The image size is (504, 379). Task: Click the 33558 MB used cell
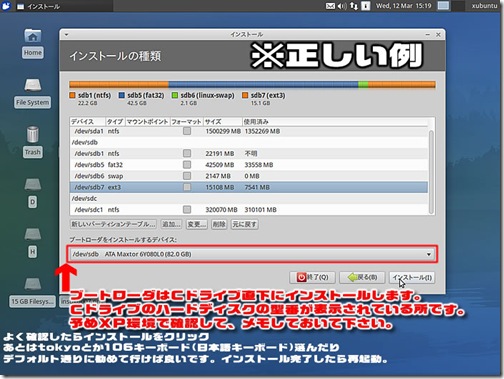(259, 165)
